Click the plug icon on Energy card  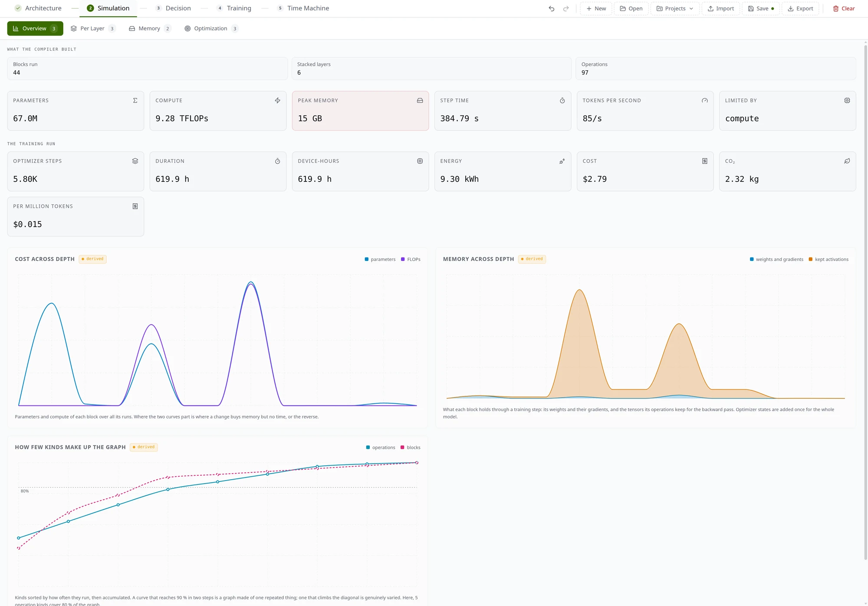click(x=562, y=161)
